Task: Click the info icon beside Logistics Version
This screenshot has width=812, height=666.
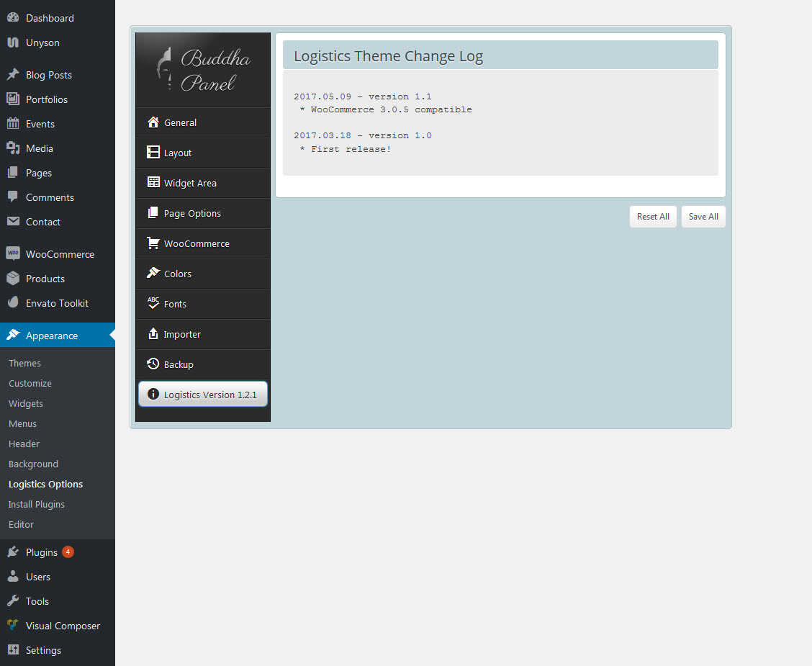Action: (153, 394)
